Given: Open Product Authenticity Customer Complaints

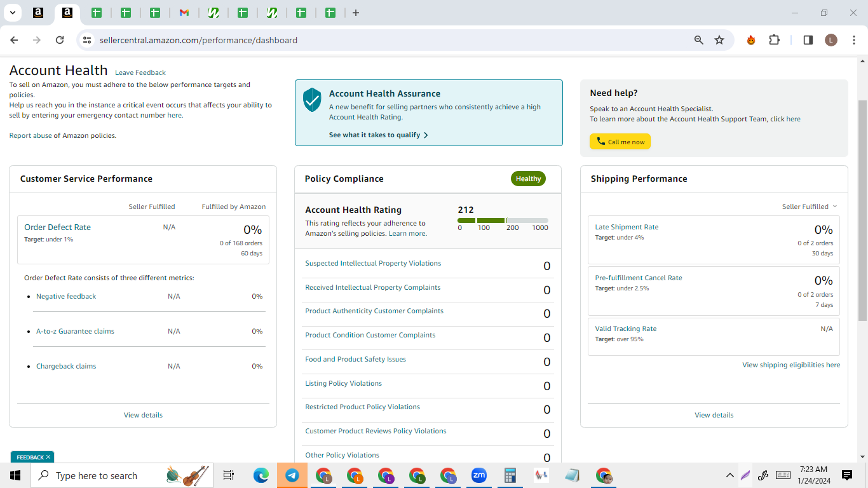Looking at the screenshot, I should click(374, 311).
